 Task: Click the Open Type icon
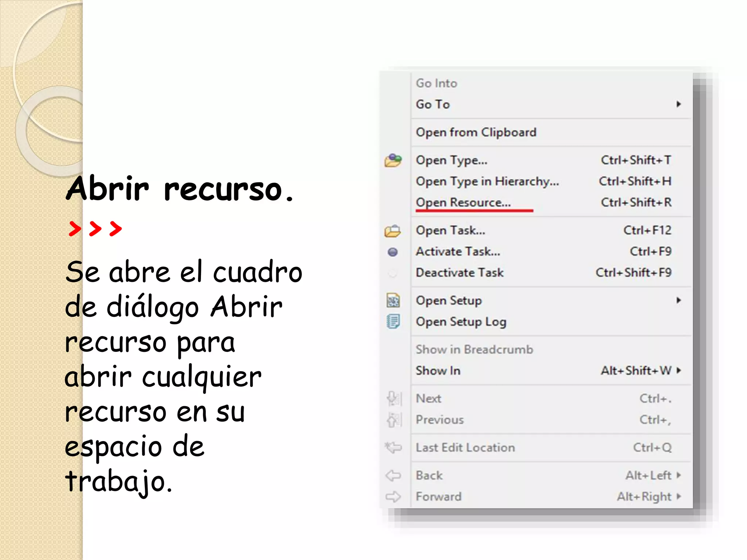pyautogui.click(x=393, y=160)
